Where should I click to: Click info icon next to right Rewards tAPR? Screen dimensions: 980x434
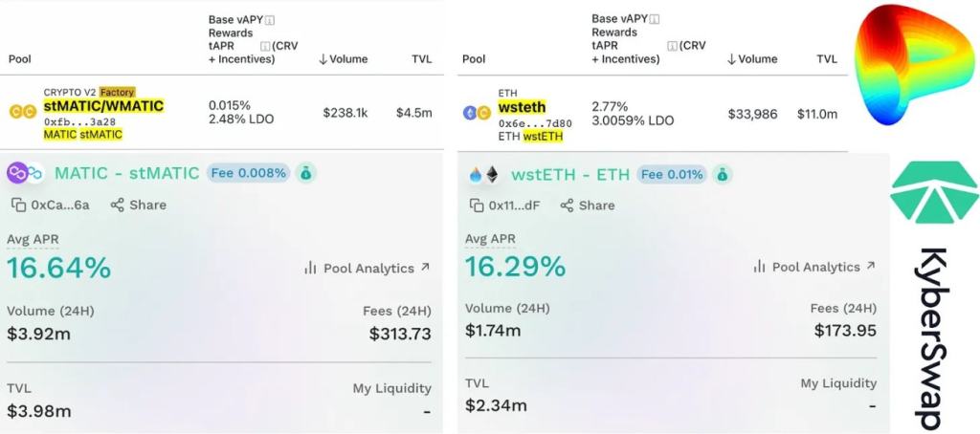pos(673,46)
